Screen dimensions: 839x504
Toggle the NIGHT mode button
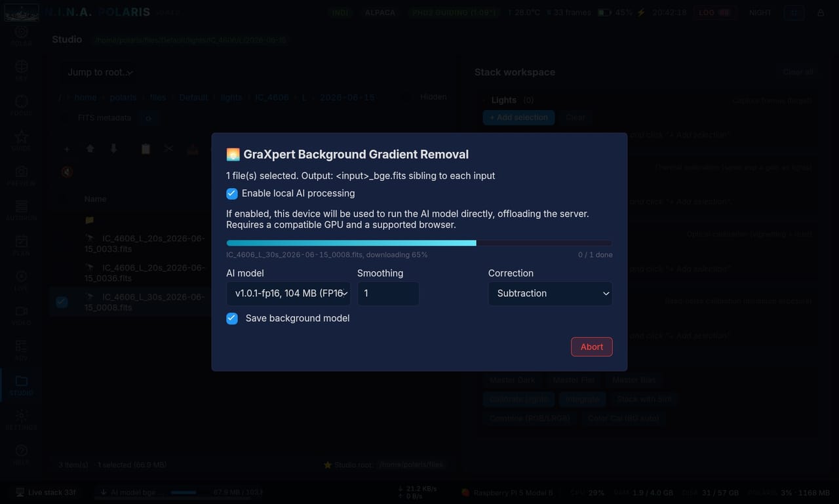click(760, 12)
